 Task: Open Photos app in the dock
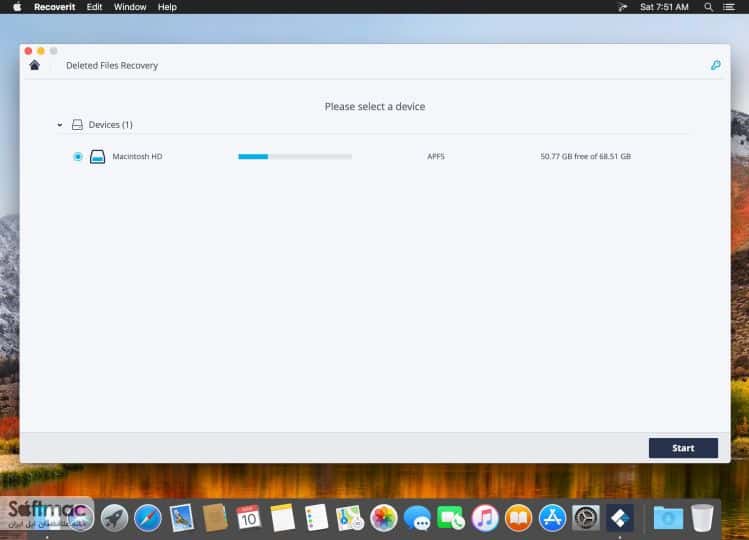pos(384,518)
